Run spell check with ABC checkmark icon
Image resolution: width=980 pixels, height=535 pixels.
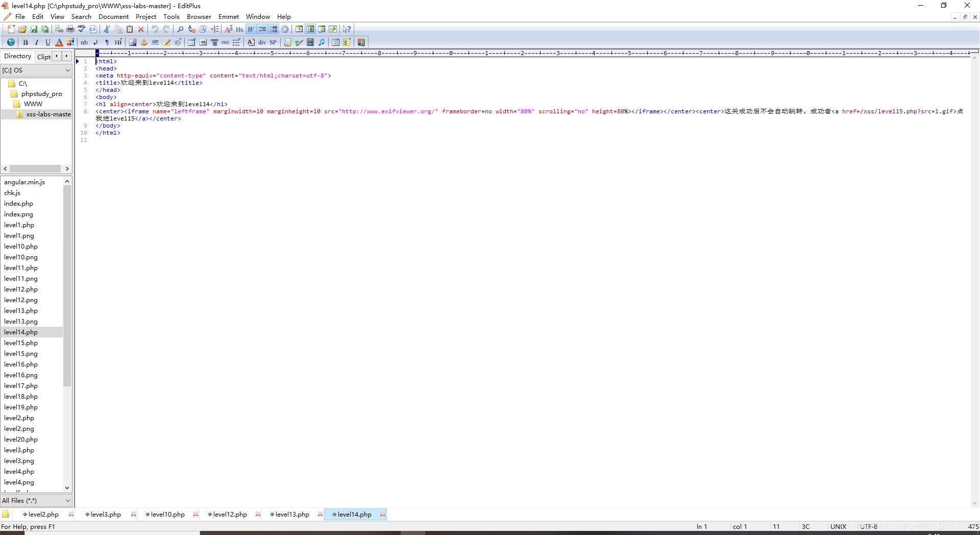pos(82,29)
